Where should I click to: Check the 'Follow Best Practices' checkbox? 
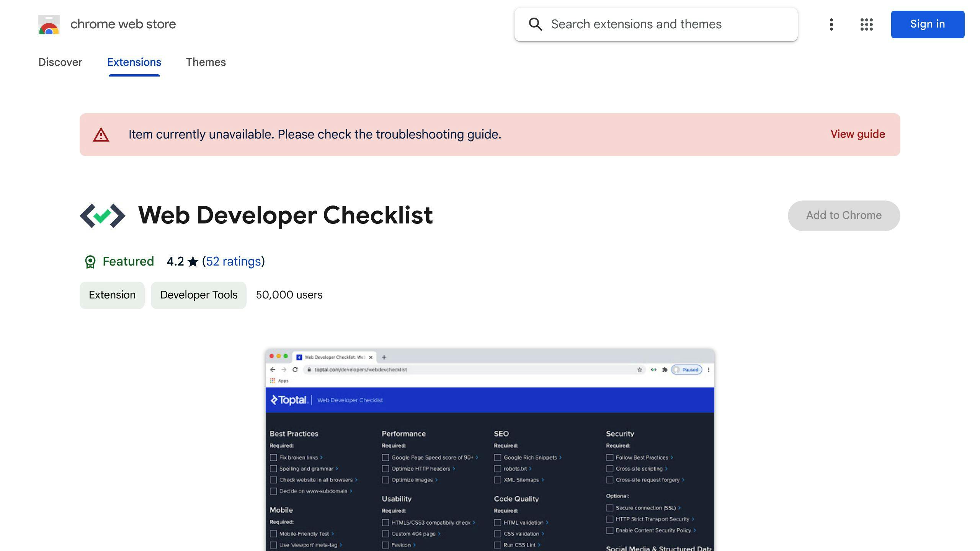click(609, 457)
